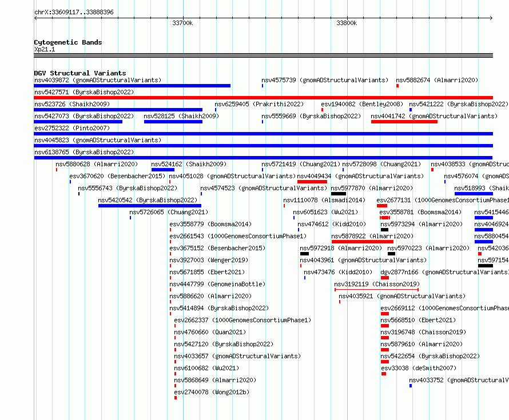Select nsv6138765 ByrskaBishop2022 entry
The height and width of the screenshot is (420, 509).
[83, 152]
